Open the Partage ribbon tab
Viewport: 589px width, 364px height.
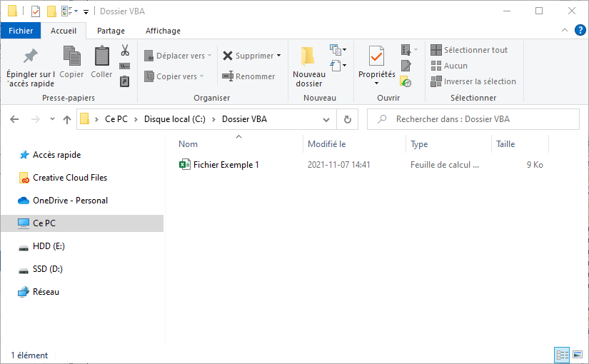point(111,31)
